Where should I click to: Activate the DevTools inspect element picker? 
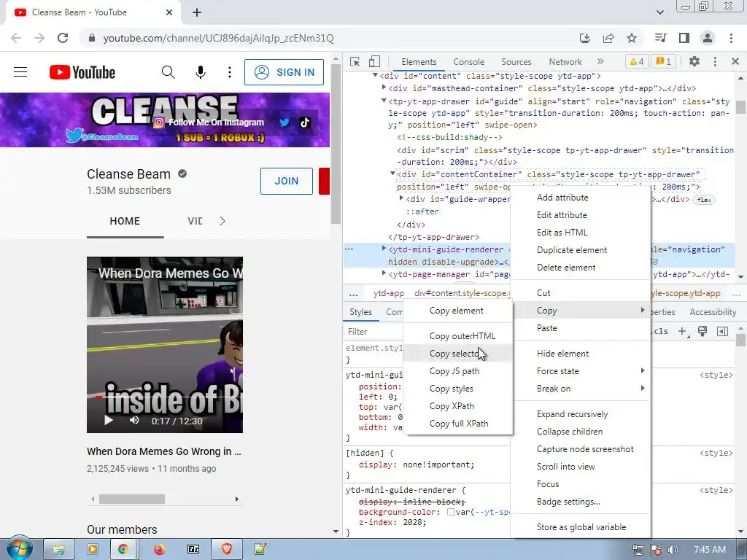[355, 61]
